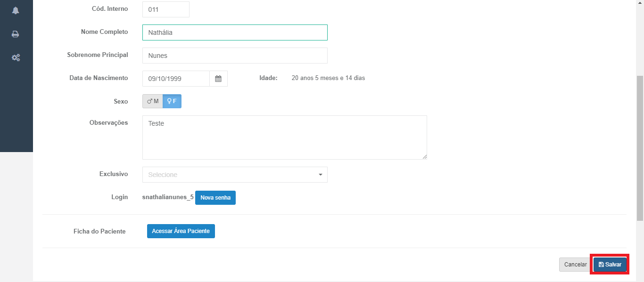The height and width of the screenshot is (282, 644).
Task: Click inside the Observações text area
Action: point(284,137)
